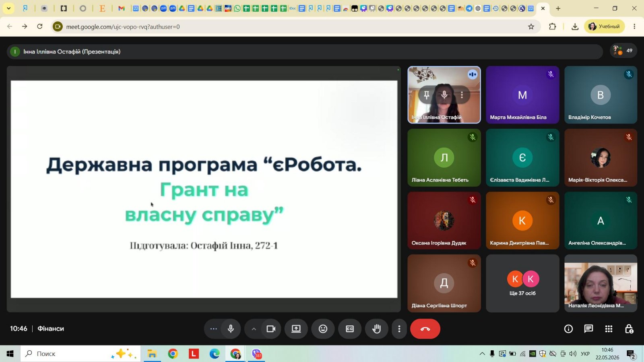
Task: Toggle the microphone button in call controls
Action: [x=231, y=329]
